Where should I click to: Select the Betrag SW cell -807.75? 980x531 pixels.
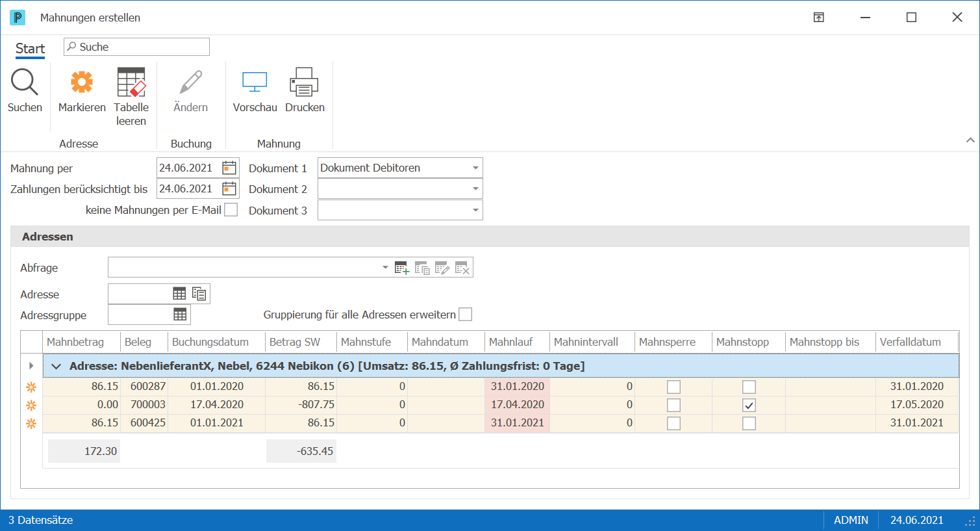(x=301, y=404)
